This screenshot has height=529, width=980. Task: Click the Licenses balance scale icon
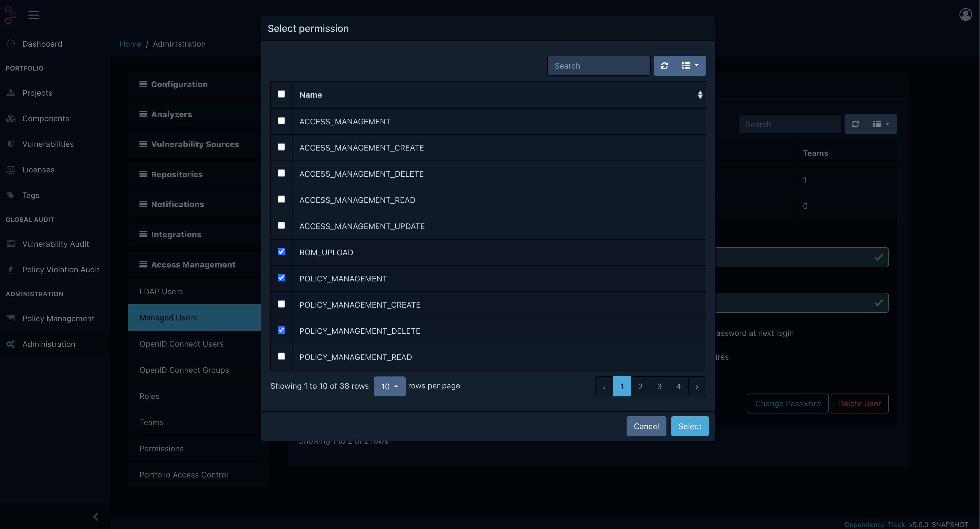pyautogui.click(x=11, y=169)
